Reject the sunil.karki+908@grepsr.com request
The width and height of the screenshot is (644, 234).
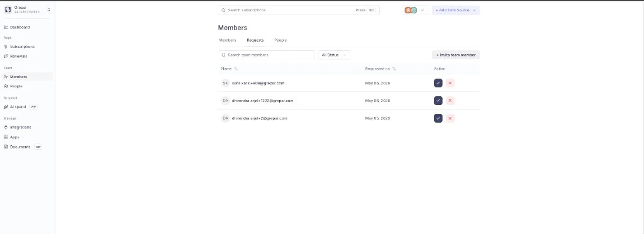(450, 83)
